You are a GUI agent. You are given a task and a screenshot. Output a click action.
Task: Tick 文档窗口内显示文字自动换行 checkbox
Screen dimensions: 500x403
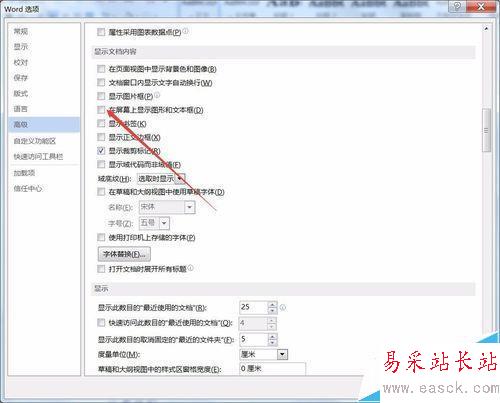coord(101,82)
